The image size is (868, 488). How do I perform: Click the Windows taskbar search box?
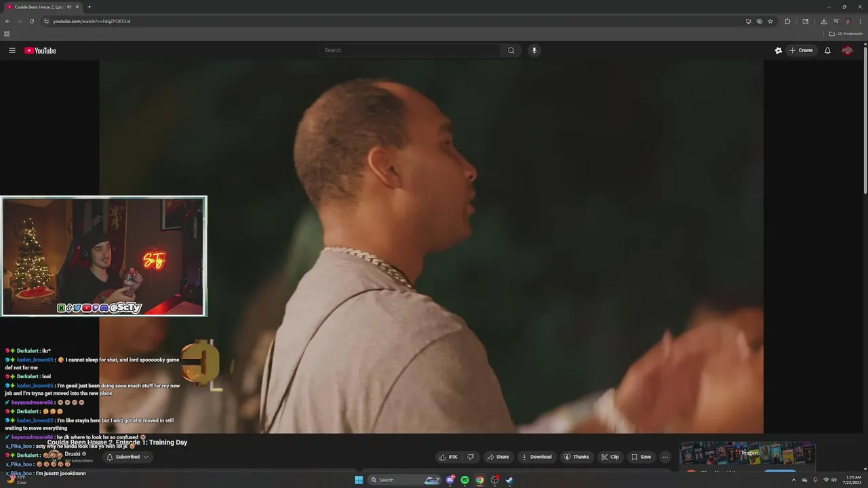[405, 480]
